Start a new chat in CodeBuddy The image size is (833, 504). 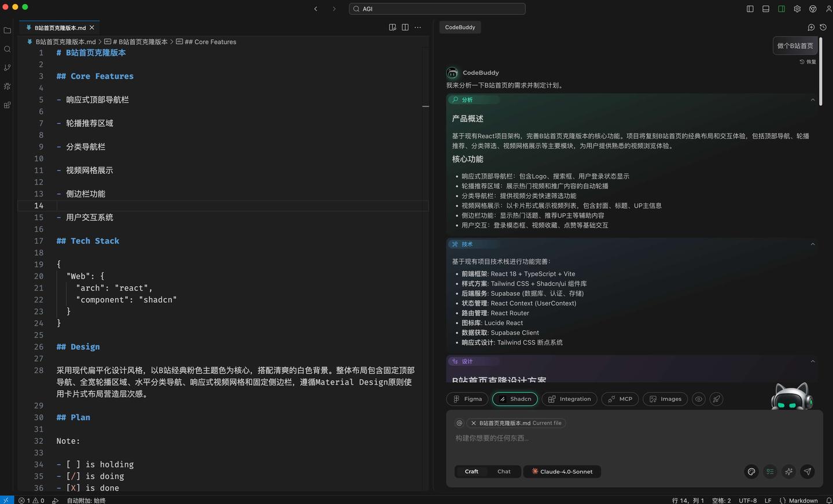[x=811, y=27]
